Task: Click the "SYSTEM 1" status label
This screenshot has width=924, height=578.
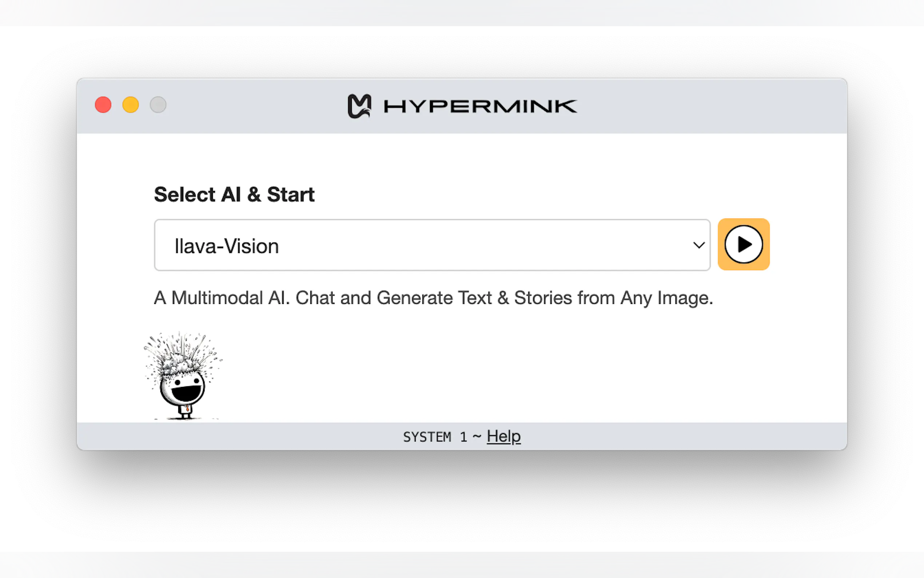Action: tap(435, 436)
